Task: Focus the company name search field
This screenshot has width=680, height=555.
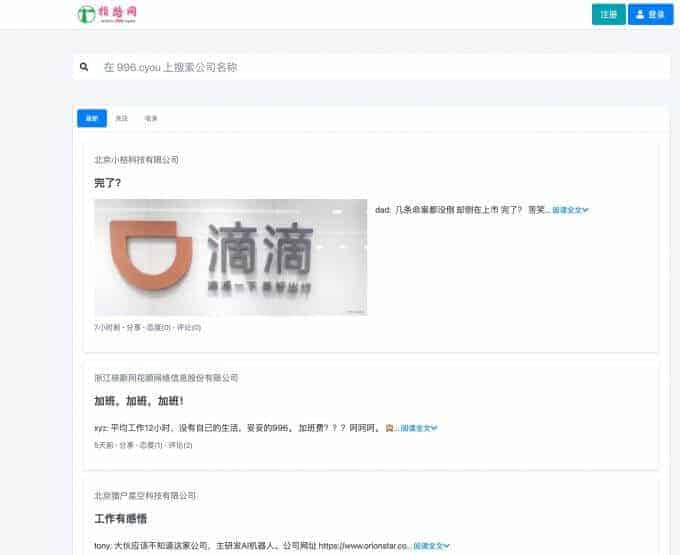Action: click(x=380, y=67)
